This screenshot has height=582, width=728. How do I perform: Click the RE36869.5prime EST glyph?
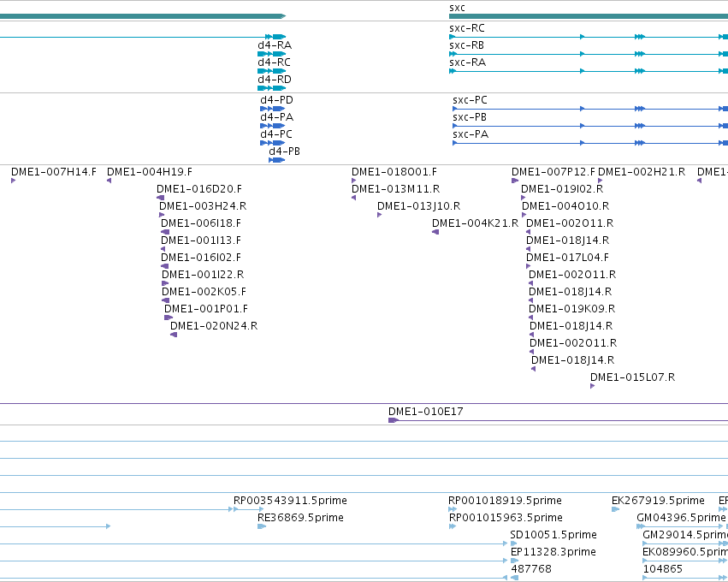262,526
